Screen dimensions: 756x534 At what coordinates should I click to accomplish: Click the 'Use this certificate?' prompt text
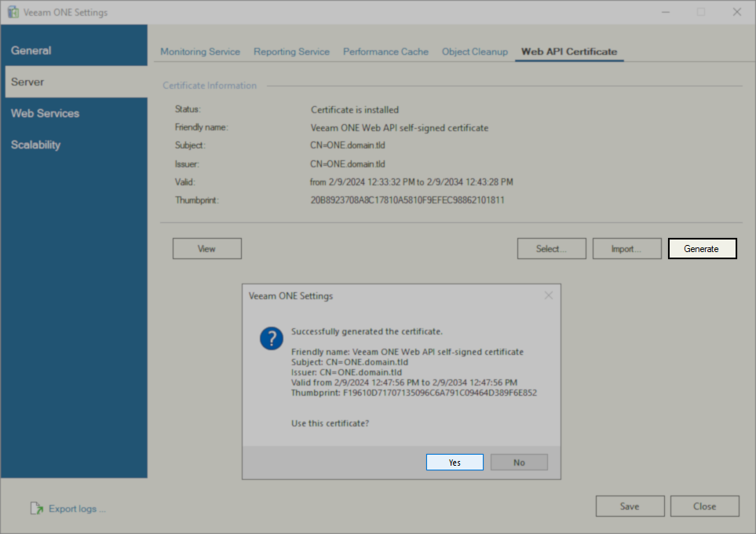[x=330, y=423]
